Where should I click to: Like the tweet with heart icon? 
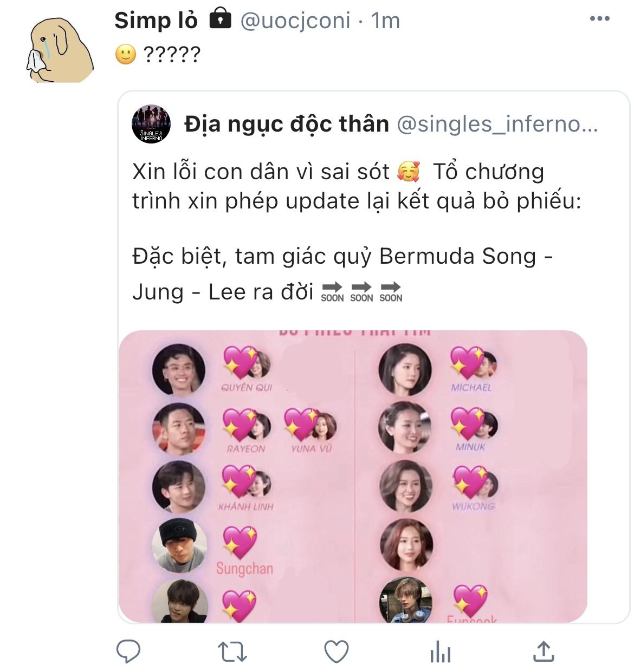coord(337,651)
